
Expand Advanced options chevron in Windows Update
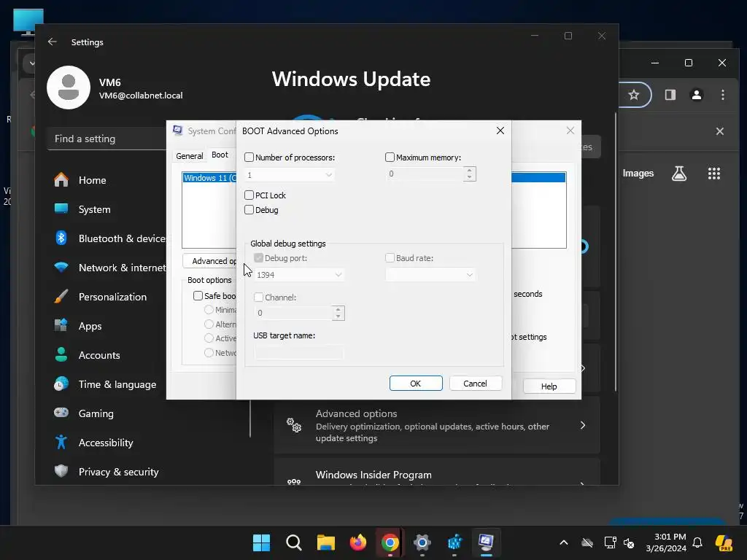pyautogui.click(x=583, y=425)
